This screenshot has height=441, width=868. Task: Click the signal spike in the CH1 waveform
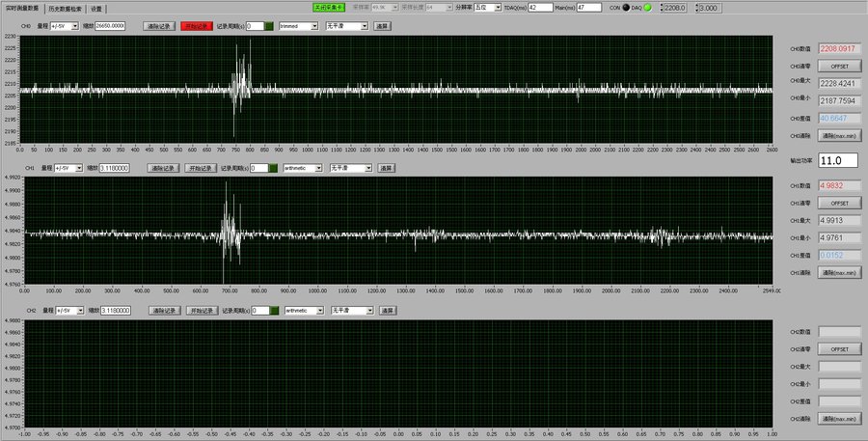[230, 233]
